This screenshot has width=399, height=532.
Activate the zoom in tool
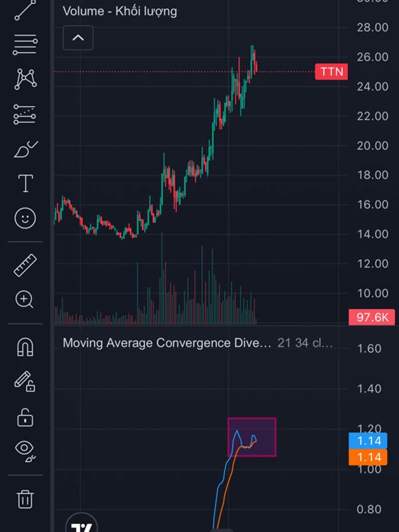click(x=25, y=300)
